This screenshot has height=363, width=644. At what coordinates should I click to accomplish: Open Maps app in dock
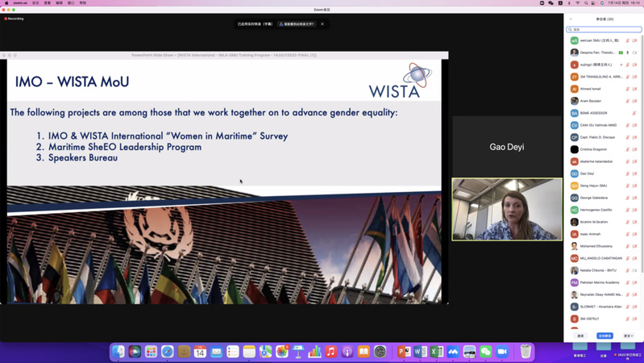click(266, 352)
